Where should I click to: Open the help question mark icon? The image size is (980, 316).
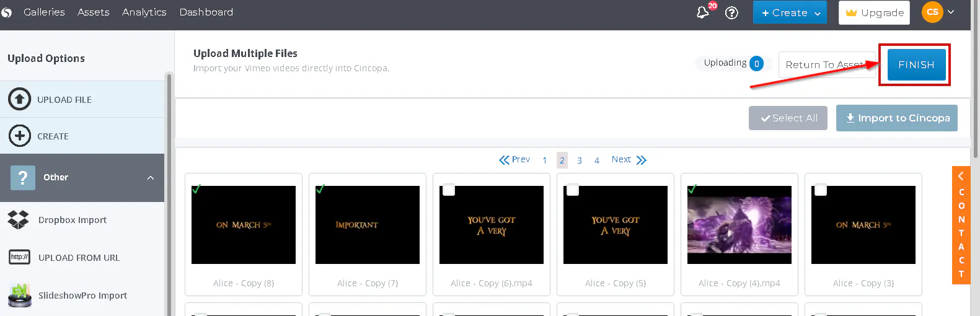(x=731, y=12)
